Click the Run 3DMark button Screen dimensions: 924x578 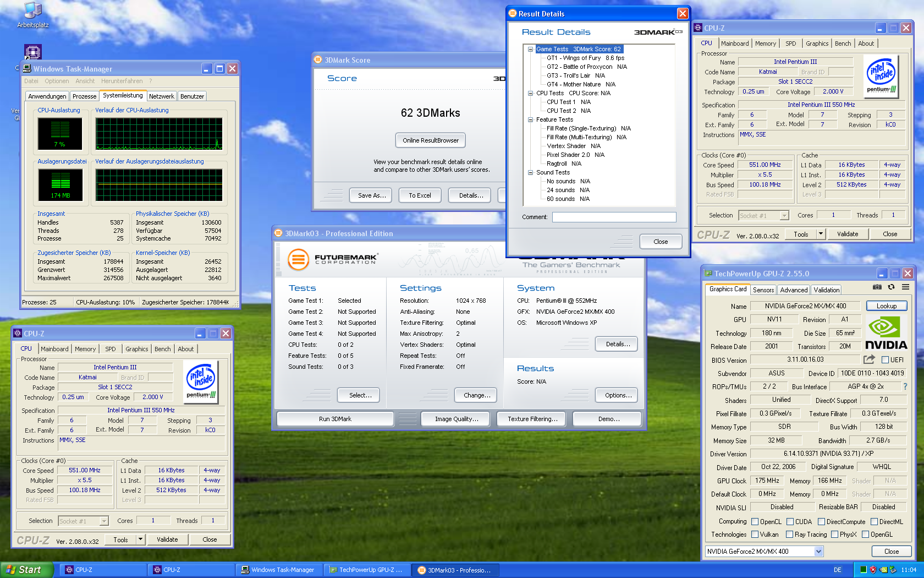coord(335,419)
